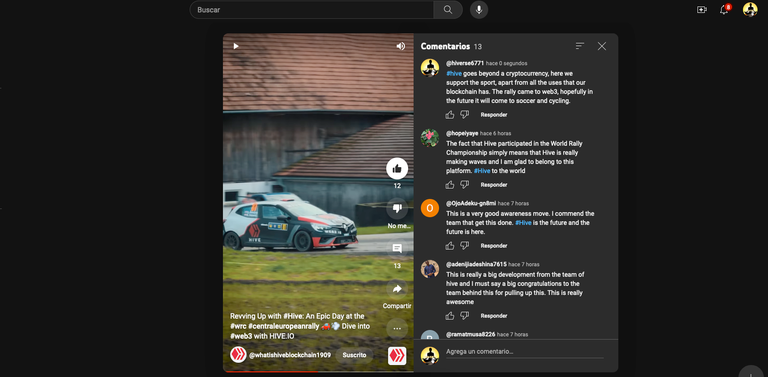The image size is (768, 377).
Task: Open #centraleuropeanrally hashtag in description
Action: (x=284, y=326)
